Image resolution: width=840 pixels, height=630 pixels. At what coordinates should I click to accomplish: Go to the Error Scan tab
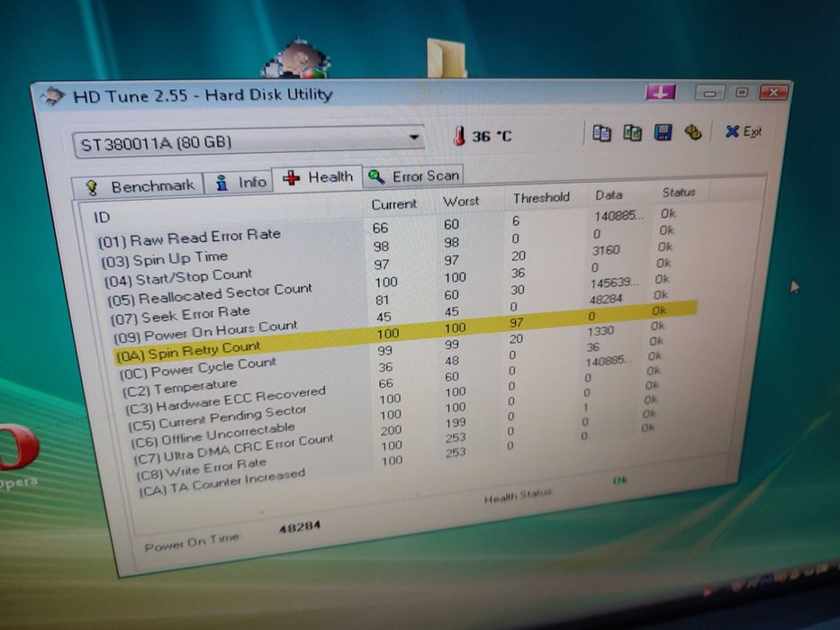pos(413,175)
